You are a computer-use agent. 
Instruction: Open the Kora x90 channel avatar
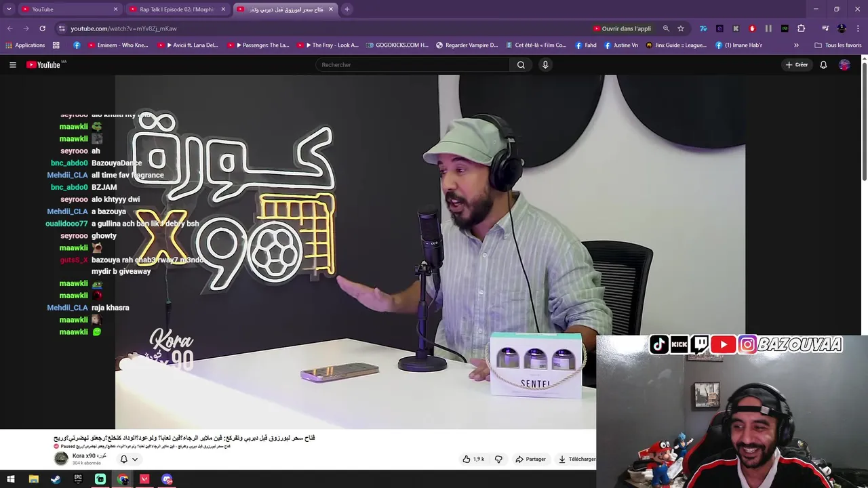click(x=61, y=459)
